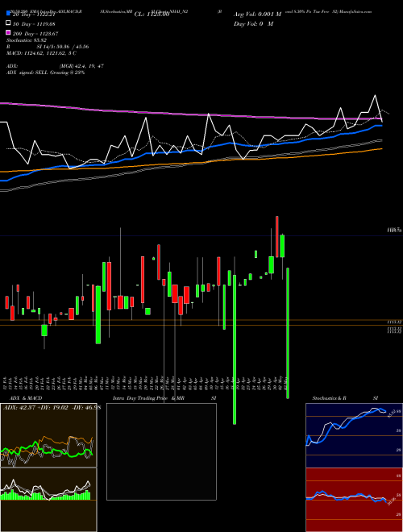Click the 'Stochastics & RSI' panel title

[345, 397]
